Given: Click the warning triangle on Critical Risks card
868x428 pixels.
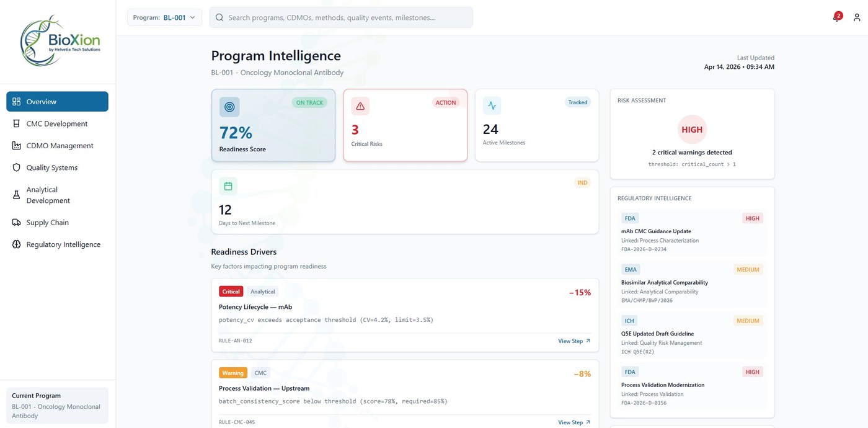Looking at the screenshot, I should point(360,105).
